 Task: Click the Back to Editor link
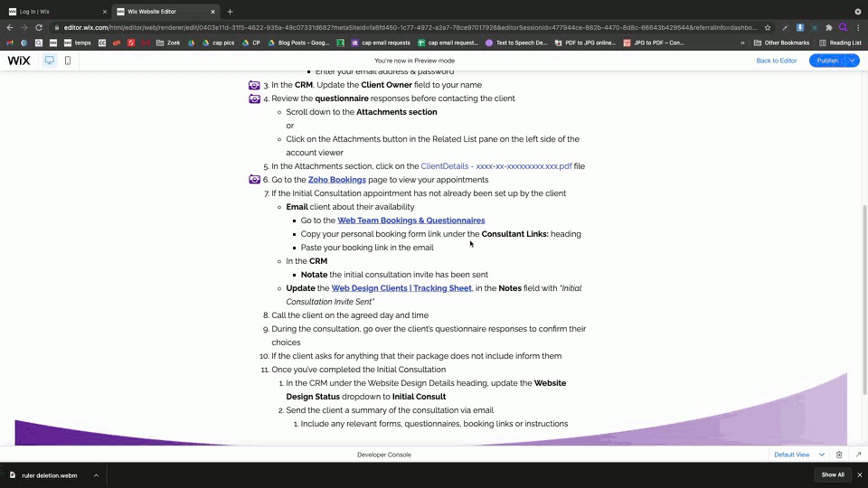pyautogui.click(x=776, y=61)
